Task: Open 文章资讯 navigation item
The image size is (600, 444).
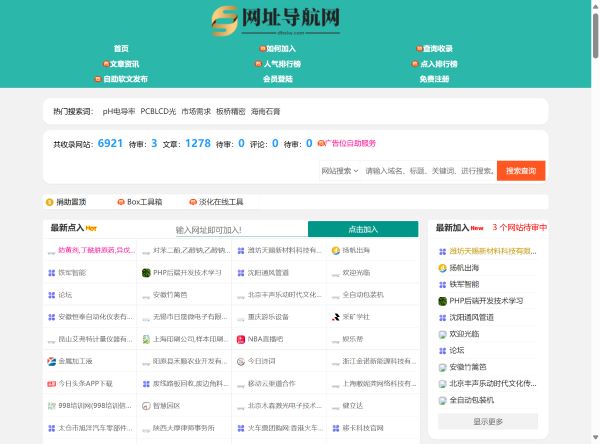Action: [124, 64]
